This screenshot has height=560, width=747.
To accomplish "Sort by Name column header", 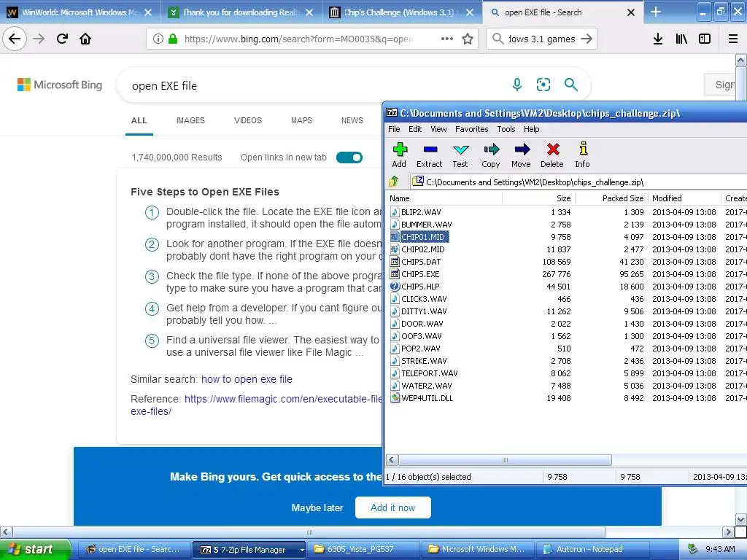I will pos(444,198).
